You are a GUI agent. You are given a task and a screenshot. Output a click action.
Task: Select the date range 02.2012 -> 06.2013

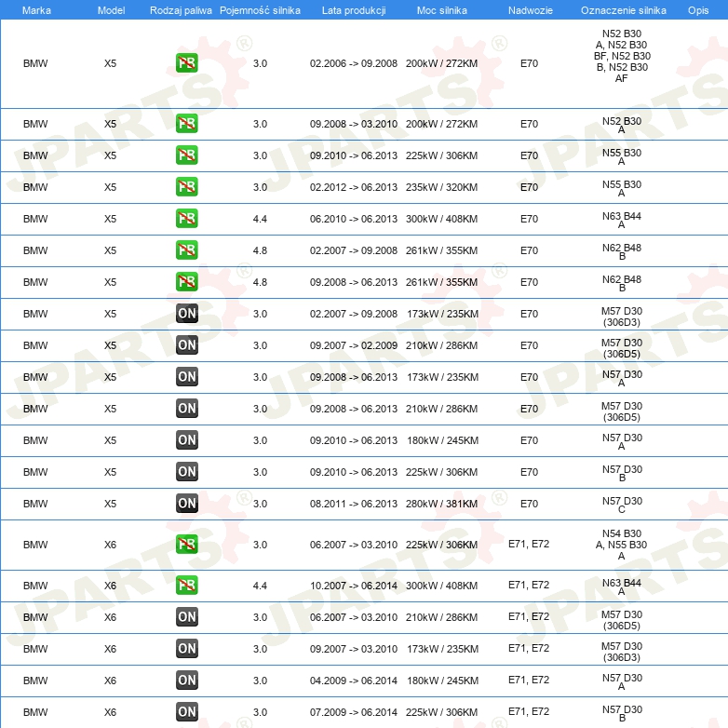[354, 187]
